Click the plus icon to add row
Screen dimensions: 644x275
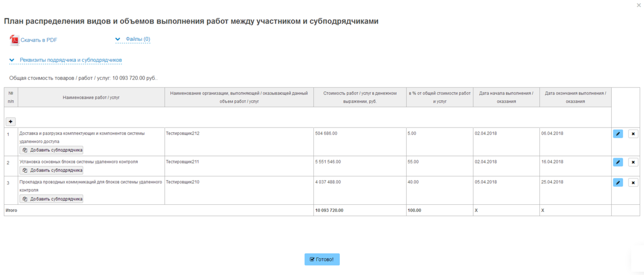tap(11, 122)
